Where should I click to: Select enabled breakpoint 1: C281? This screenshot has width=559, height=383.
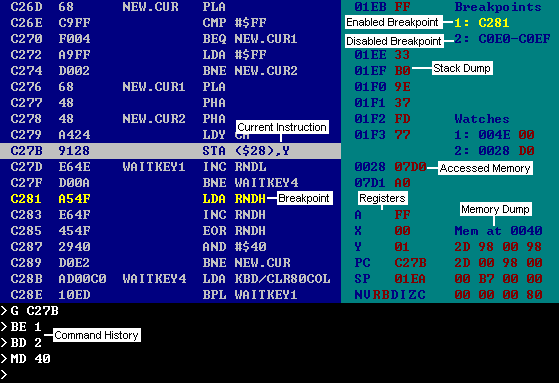pyautogui.click(x=482, y=23)
